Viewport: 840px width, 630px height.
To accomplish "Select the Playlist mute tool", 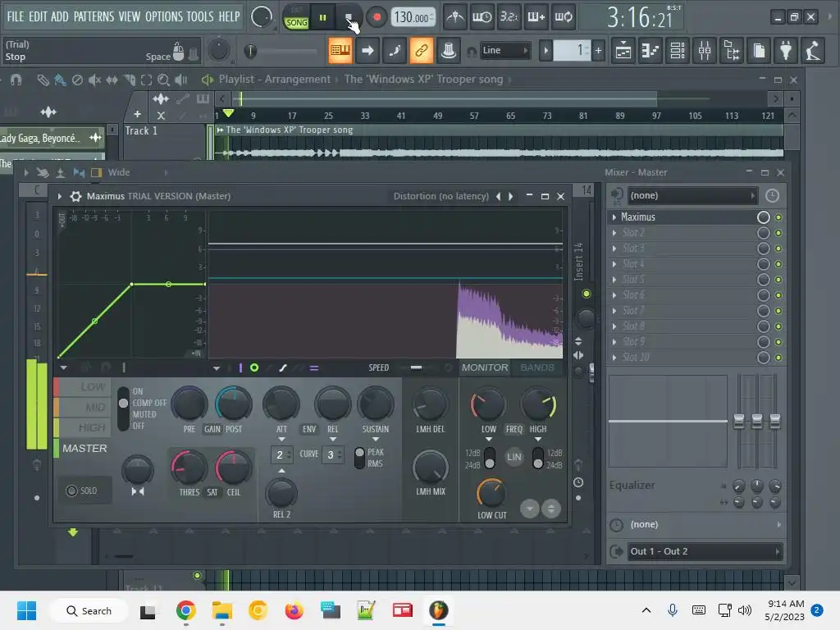I will (x=95, y=80).
